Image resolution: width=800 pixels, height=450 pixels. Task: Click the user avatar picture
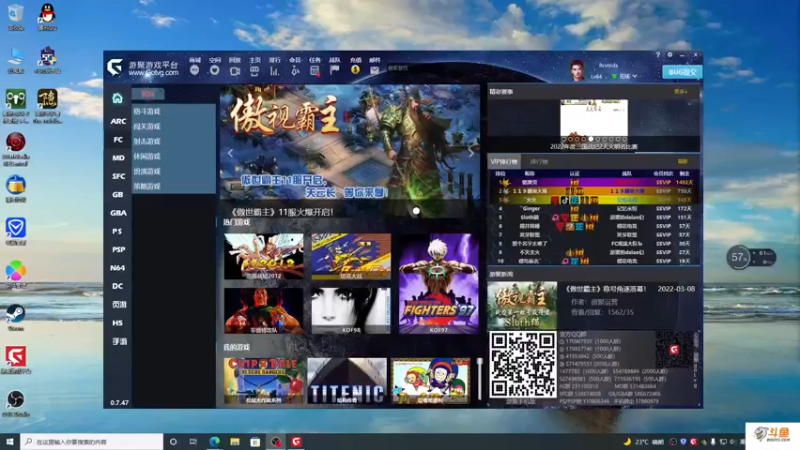pyautogui.click(x=577, y=70)
